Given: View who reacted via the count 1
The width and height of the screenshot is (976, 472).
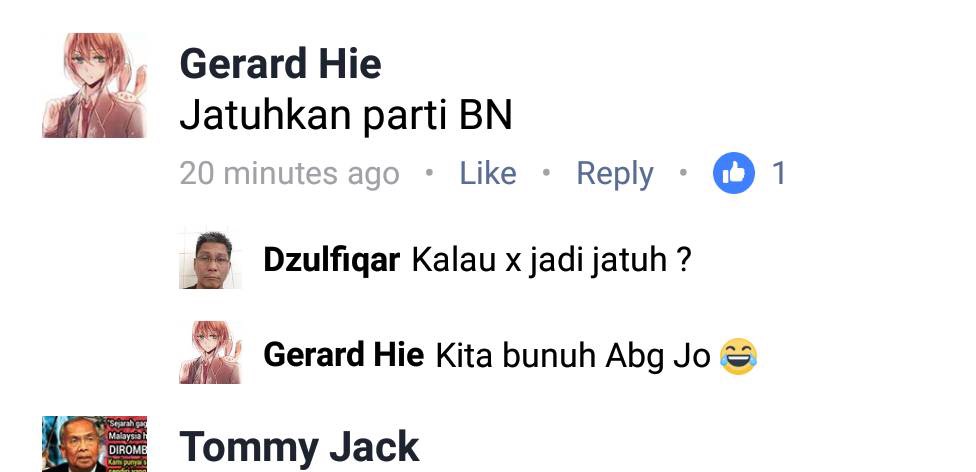Looking at the screenshot, I should (779, 173).
